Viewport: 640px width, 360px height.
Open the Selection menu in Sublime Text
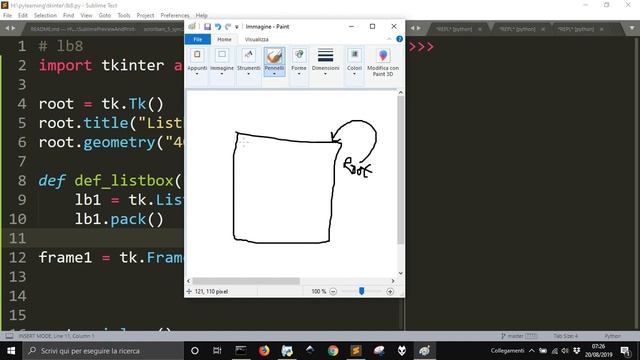[45, 16]
